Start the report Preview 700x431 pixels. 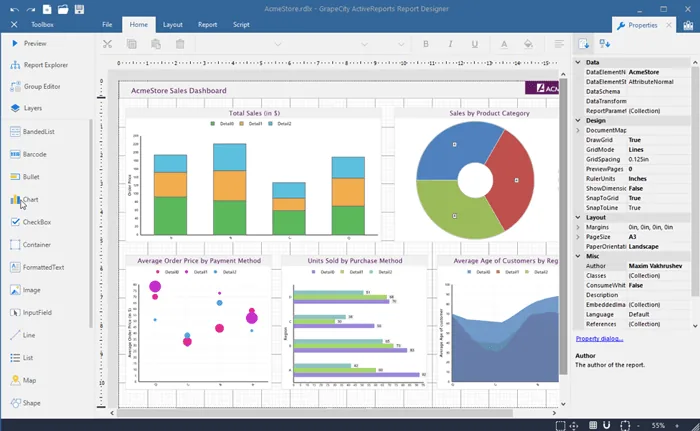pos(29,43)
